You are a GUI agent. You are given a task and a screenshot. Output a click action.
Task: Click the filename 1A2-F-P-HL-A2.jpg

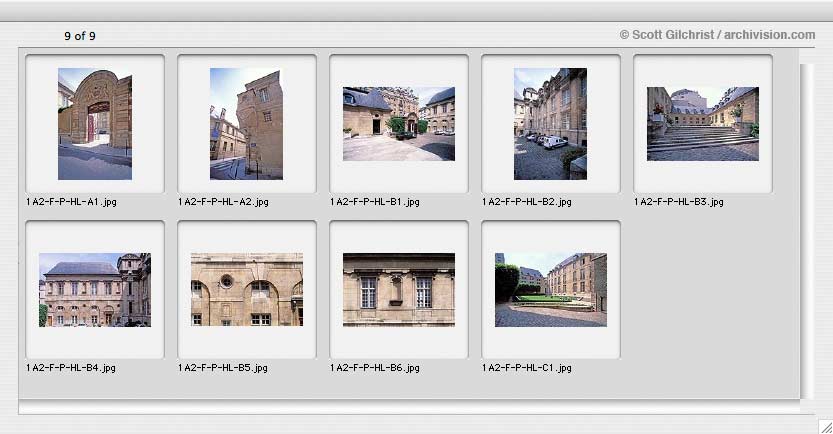tap(223, 202)
